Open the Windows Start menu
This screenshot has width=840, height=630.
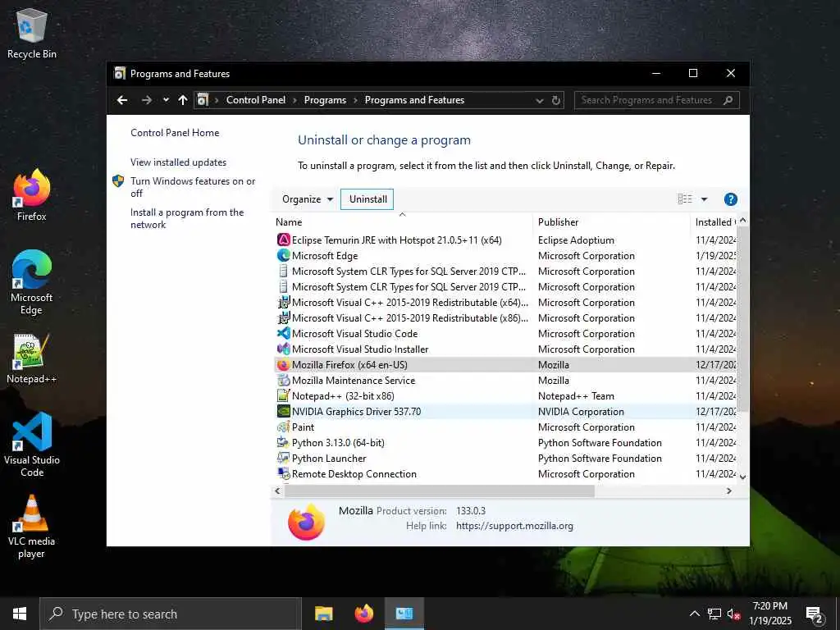point(20,614)
